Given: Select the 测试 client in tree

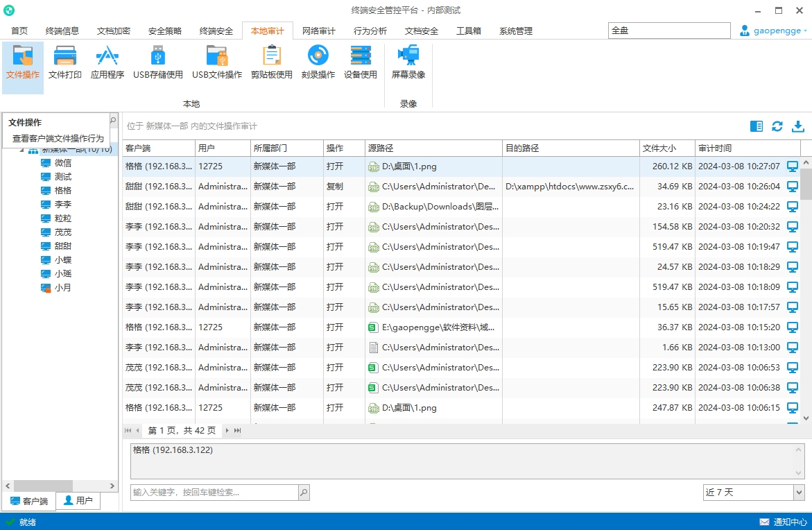Looking at the screenshot, I should [56, 177].
